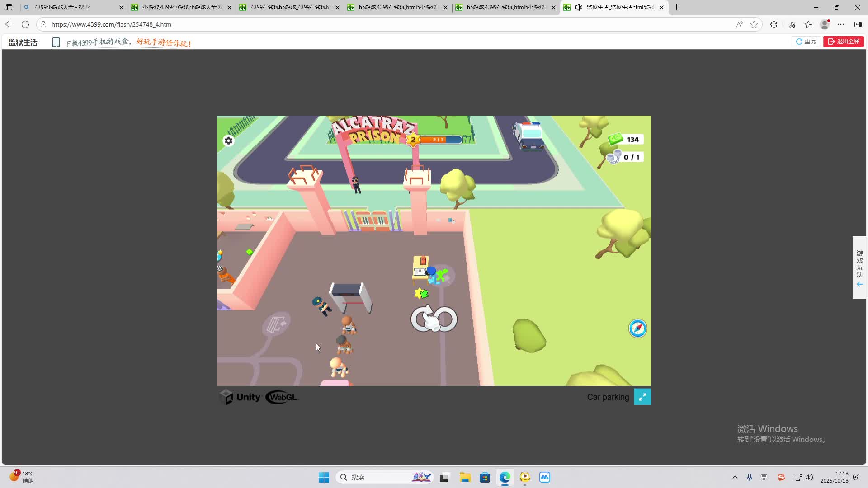Click the level 2 star badge
The height and width of the screenshot is (488, 868).
pyautogui.click(x=413, y=140)
